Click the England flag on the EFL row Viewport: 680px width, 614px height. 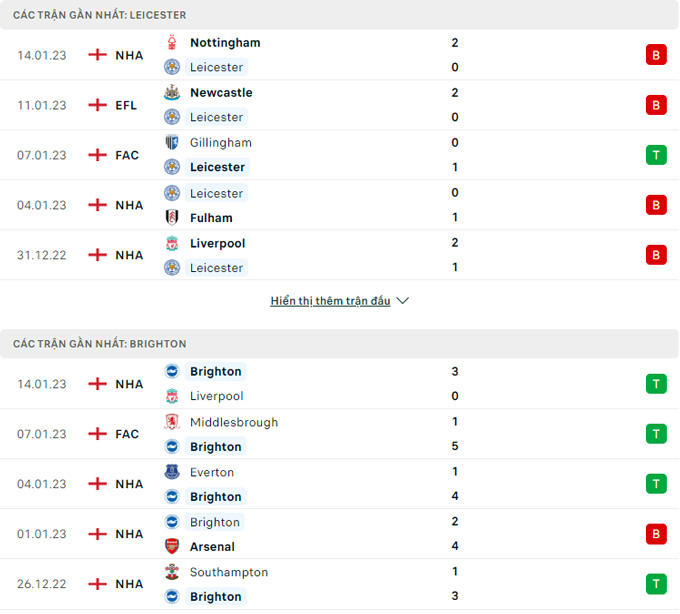(x=97, y=105)
